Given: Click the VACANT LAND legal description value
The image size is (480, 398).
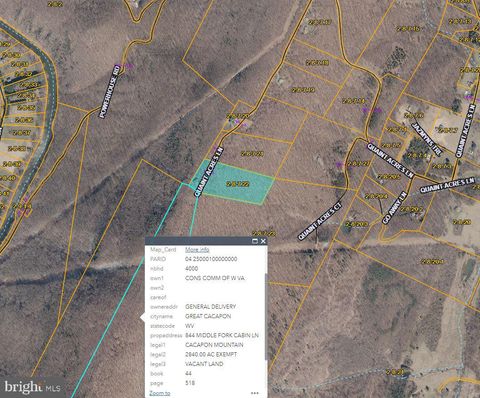Looking at the screenshot, I should click(x=204, y=364).
